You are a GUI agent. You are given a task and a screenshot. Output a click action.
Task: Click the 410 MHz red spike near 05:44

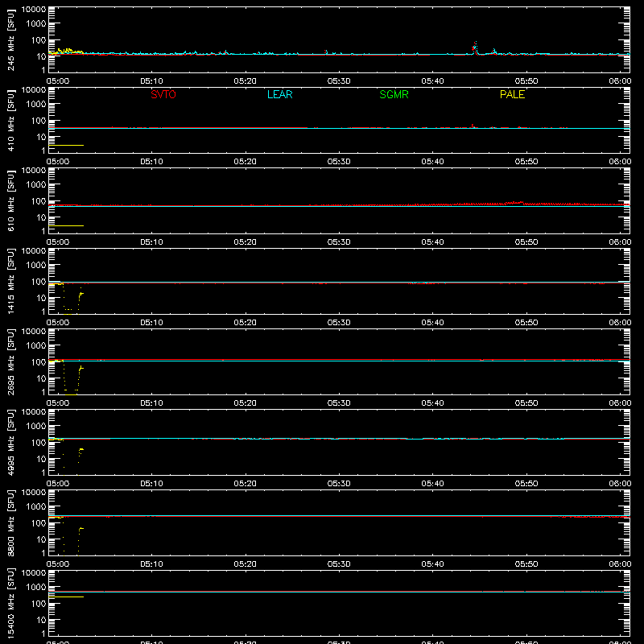(473, 126)
